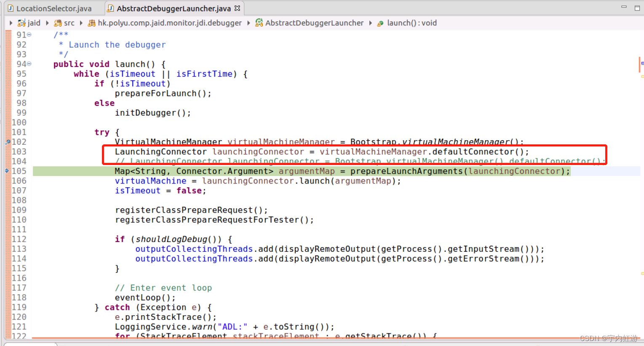Click registerClassPrepareRequest(); on line 109
The width and height of the screenshot is (644, 346).
point(191,210)
